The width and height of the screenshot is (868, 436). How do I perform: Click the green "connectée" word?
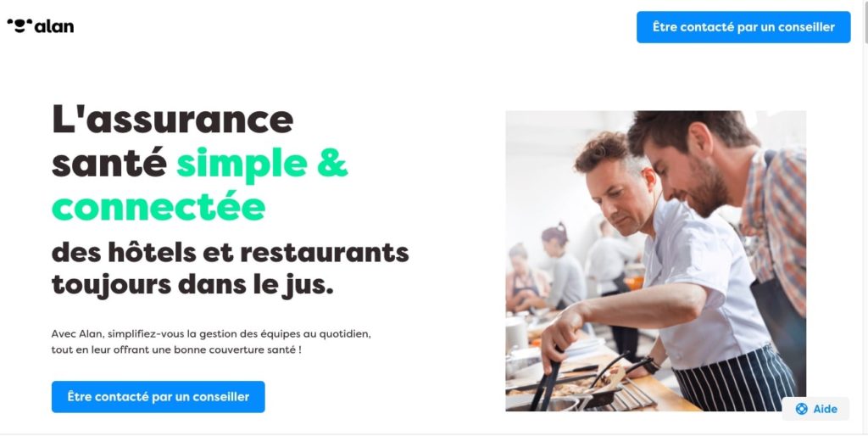point(159,207)
